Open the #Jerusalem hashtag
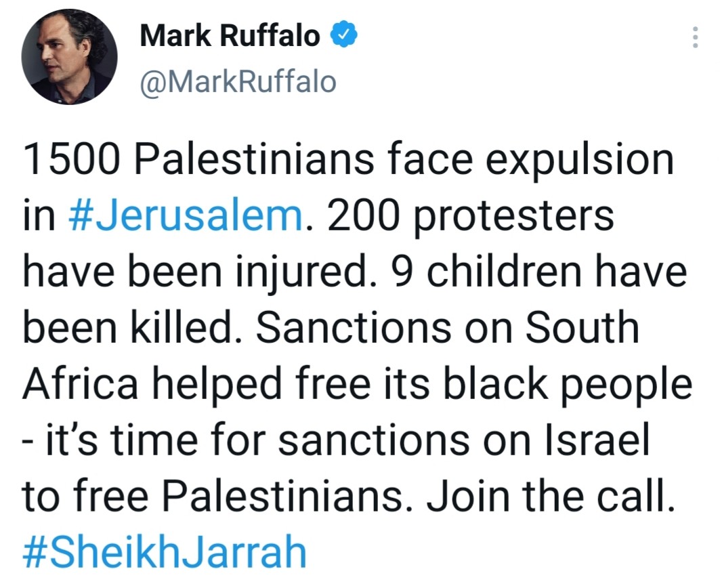 point(187,216)
